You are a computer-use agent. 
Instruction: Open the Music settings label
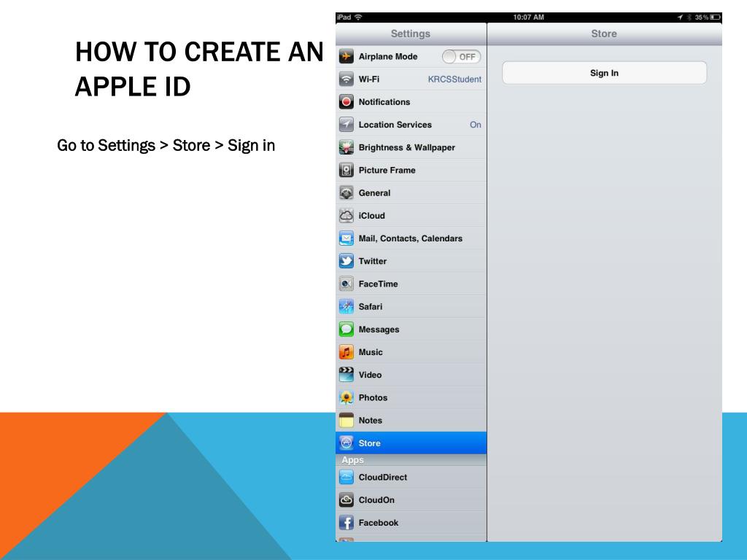tap(371, 352)
